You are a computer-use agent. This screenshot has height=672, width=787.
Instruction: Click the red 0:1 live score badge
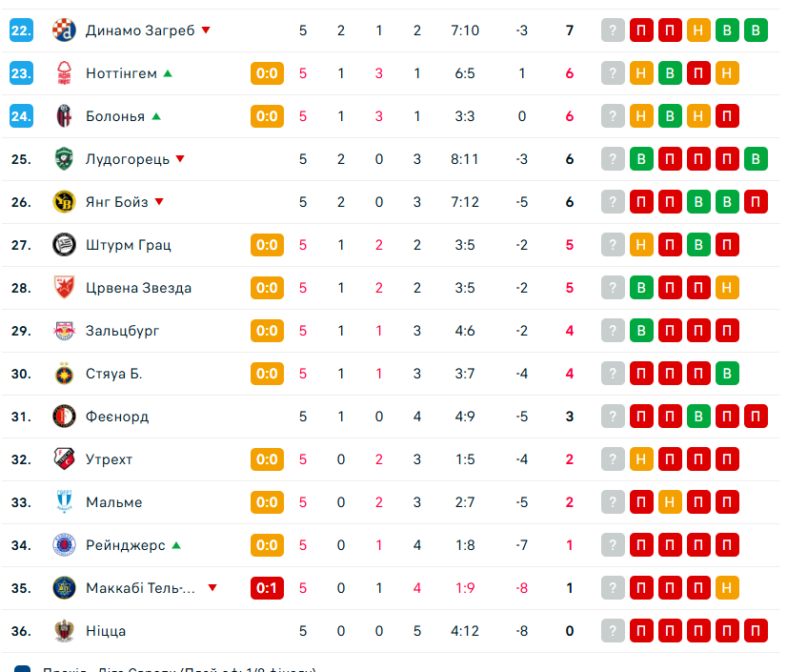(267, 588)
